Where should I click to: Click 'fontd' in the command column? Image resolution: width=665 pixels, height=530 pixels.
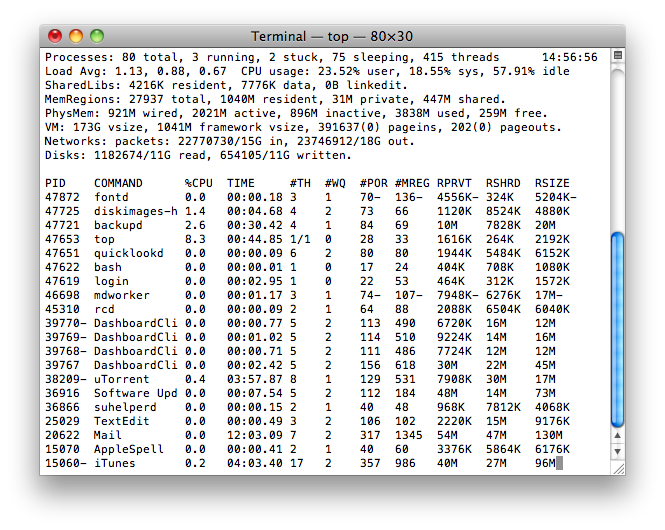pyautogui.click(x=111, y=197)
